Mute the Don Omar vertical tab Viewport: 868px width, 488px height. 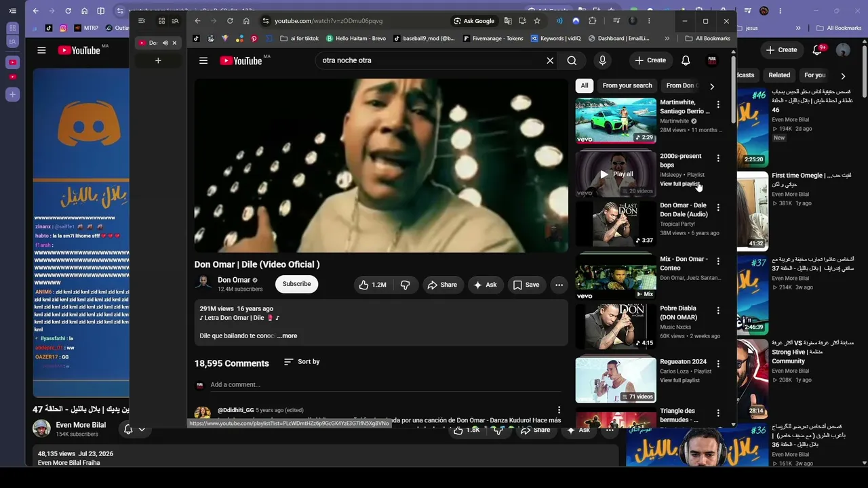coord(165,43)
